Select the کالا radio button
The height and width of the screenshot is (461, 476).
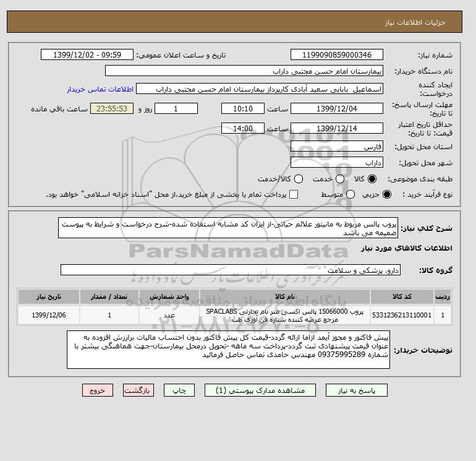pyautogui.click(x=372, y=179)
